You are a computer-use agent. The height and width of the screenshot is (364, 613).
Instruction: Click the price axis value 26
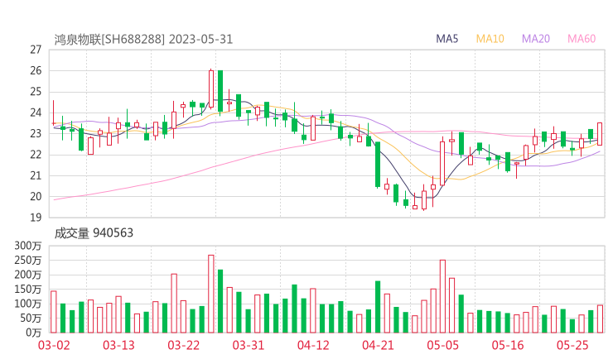click(36, 70)
